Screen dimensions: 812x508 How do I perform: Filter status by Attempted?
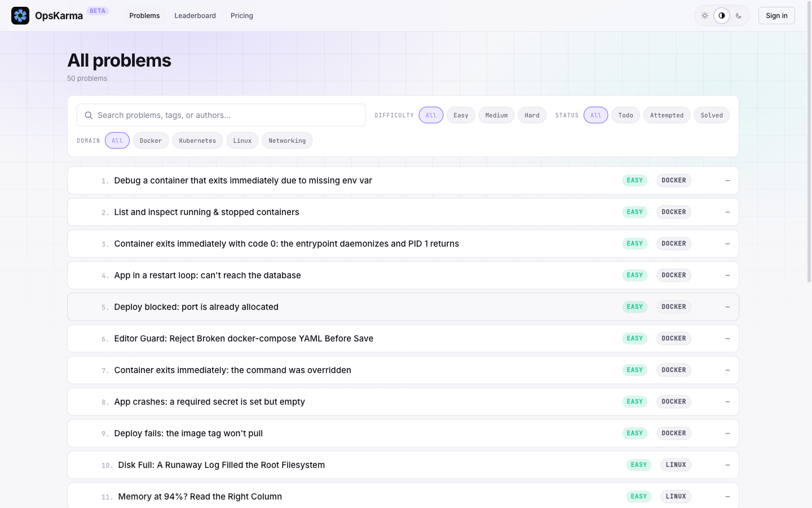coord(667,115)
